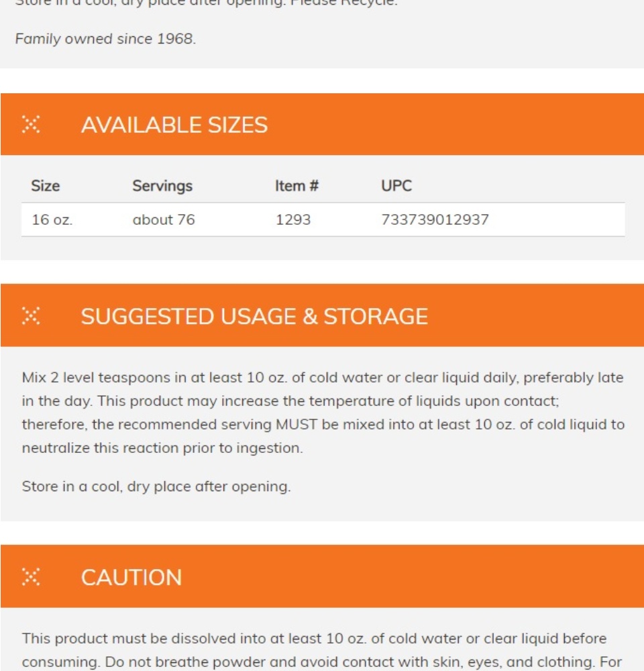
Task: Expand the AVAILABLE SIZES header
Action: tap(322, 125)
